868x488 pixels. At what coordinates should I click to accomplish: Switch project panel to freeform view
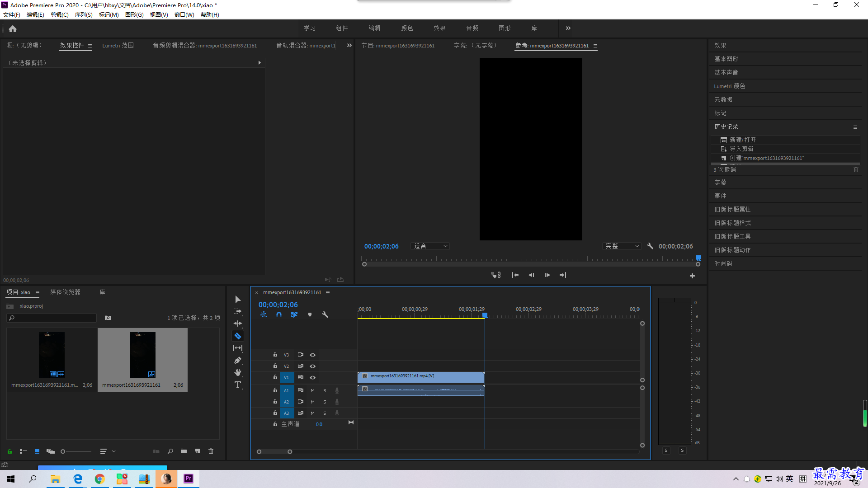click(51, 451)
